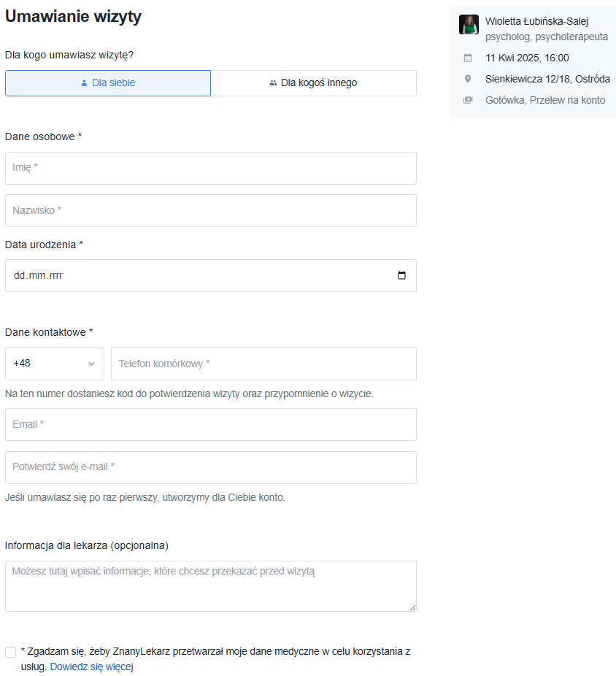616x676 pixels.
Task: Open the +48 country code dropdown
Action: pos(55,364)
